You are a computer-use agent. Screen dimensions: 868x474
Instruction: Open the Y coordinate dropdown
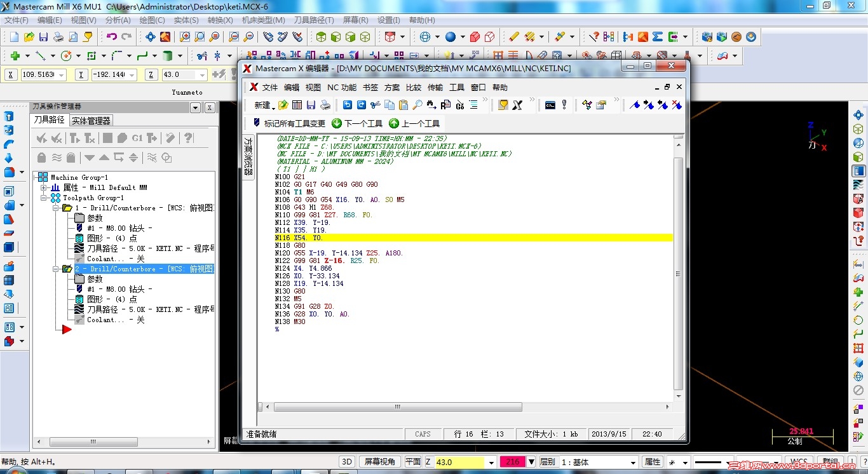132,75
